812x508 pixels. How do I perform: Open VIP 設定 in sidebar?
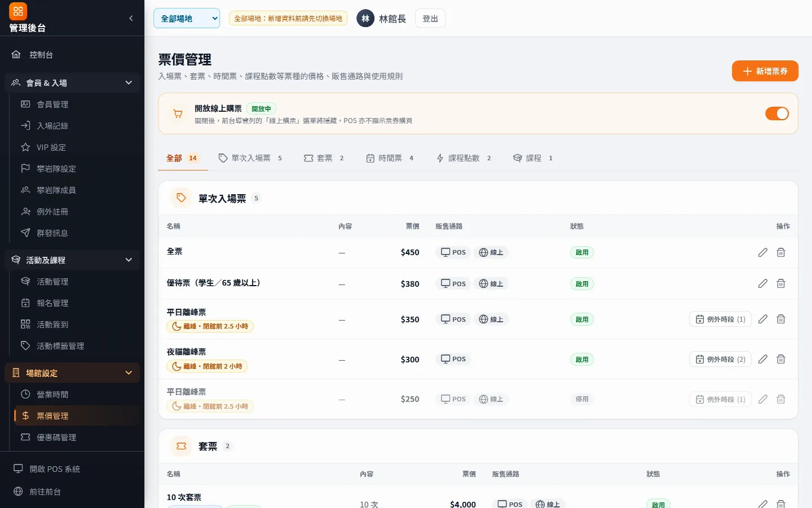tap(77, 147)
